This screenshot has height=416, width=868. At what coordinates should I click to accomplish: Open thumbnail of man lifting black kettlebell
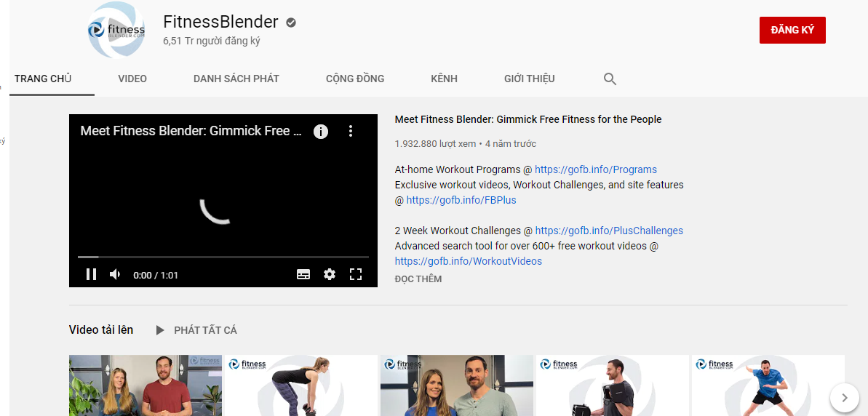[612, 385]
